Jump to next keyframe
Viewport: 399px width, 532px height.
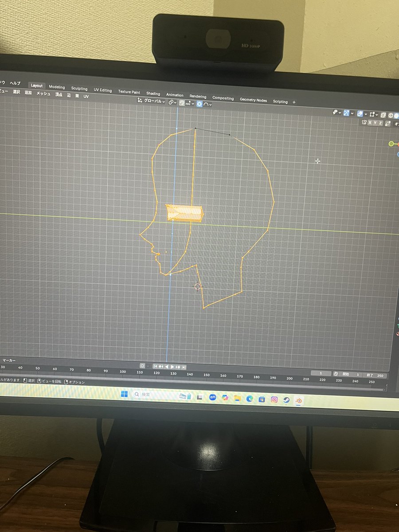pos(178,367)
